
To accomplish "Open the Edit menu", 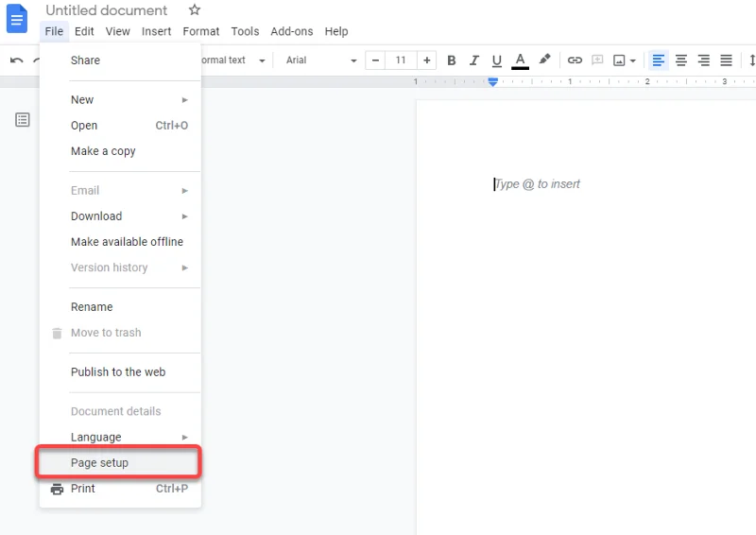I will pyautogui.click(x=84, y=31).
